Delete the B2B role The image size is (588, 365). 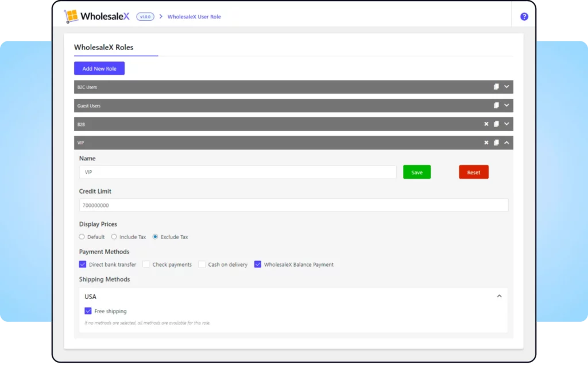coord(486,124)
